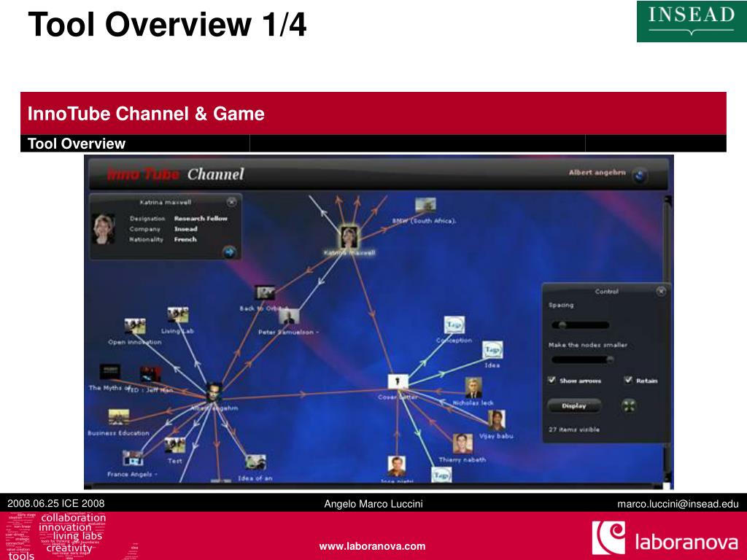Viewport: 747px width, 560px height.
Task: Select the Idea of an node
Action: pos(255,462)
